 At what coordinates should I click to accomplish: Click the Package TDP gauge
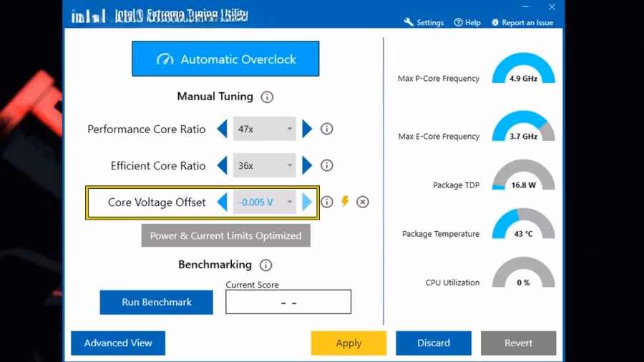point(523,175)
